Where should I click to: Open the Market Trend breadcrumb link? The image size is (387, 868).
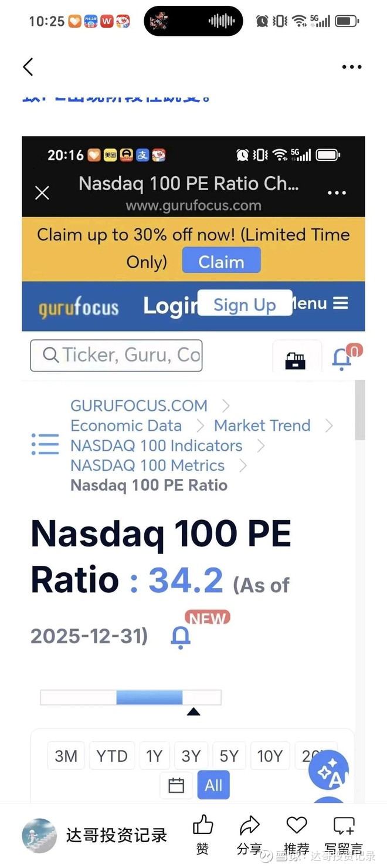point(262,425)
